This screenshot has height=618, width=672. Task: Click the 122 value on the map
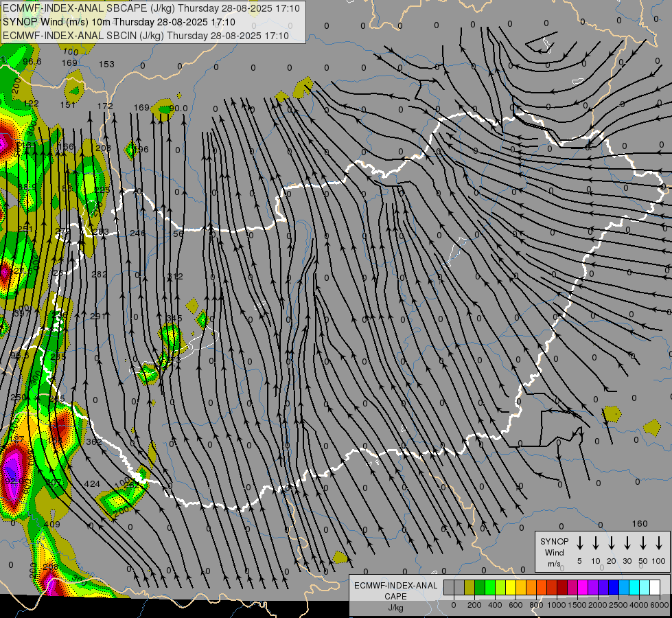point(31,104)
